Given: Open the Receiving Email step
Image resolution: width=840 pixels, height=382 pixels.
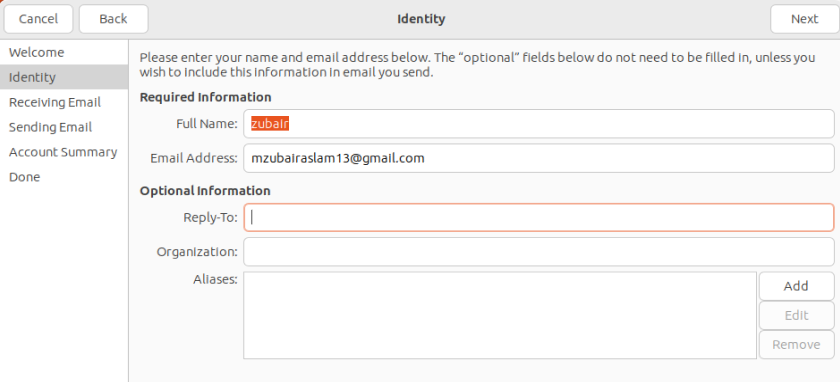Looking at the screenshot, I should point(64,102).
